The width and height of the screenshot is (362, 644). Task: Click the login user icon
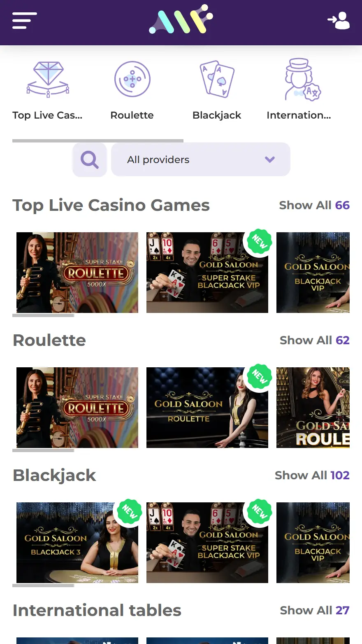[339, 21]
